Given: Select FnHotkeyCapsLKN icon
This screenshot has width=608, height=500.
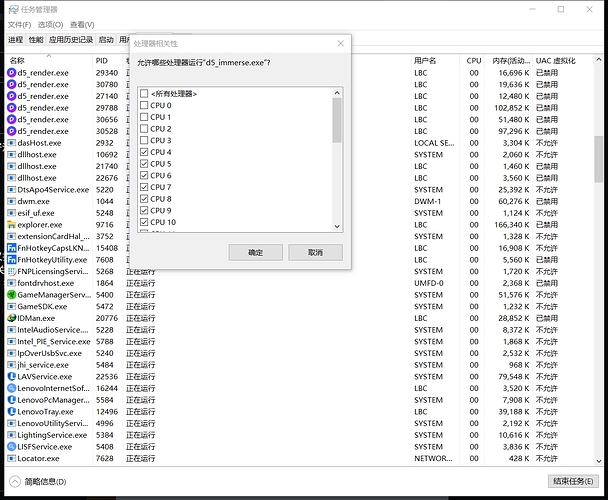Looking at the screenshot, I should (12, 248).
